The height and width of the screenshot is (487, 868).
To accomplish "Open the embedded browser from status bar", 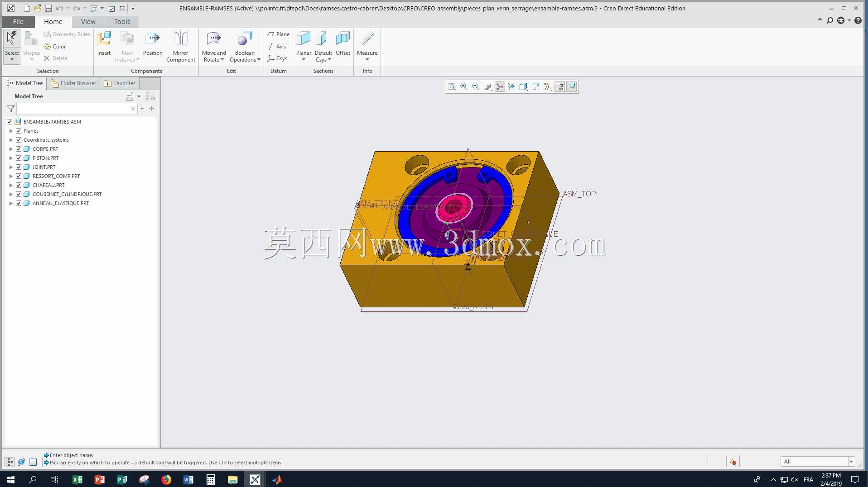I will [x=21, y=462].
